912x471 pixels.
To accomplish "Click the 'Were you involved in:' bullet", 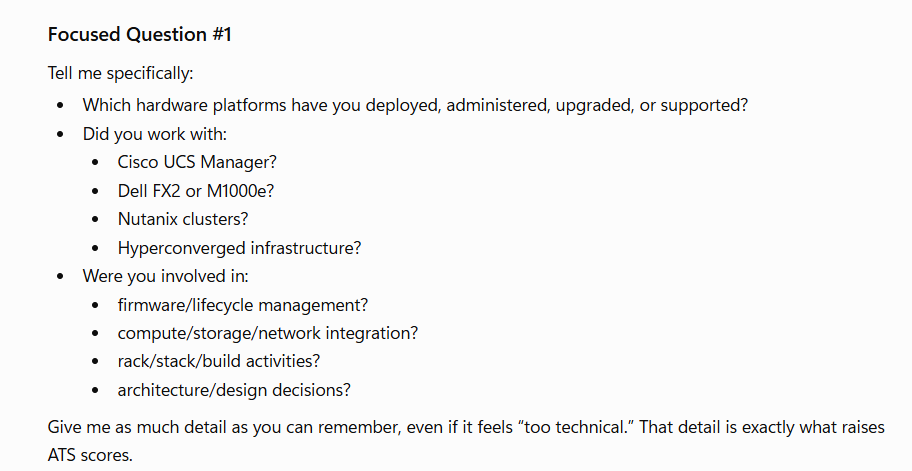I will pyautogui.click(x=165, y=276).
